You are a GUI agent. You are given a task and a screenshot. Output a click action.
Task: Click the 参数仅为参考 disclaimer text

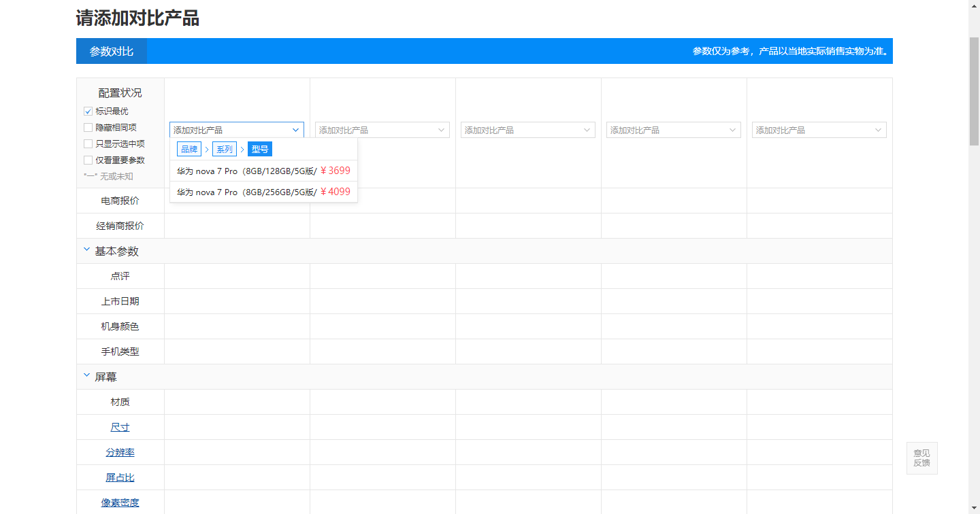[x=790, y=51]
